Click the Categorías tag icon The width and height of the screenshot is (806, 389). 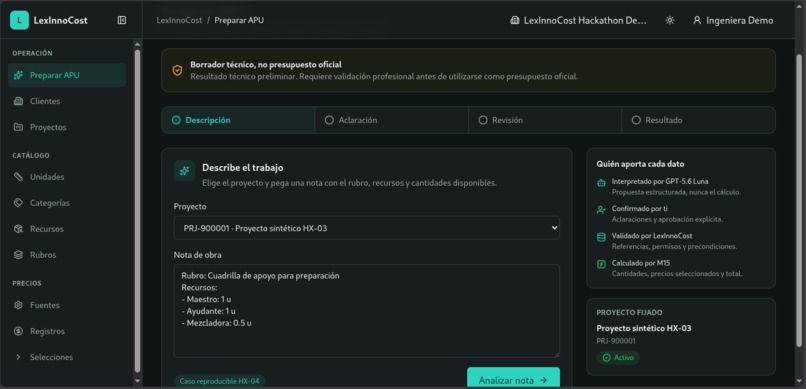pyautogui.click(x=19, y=203)
